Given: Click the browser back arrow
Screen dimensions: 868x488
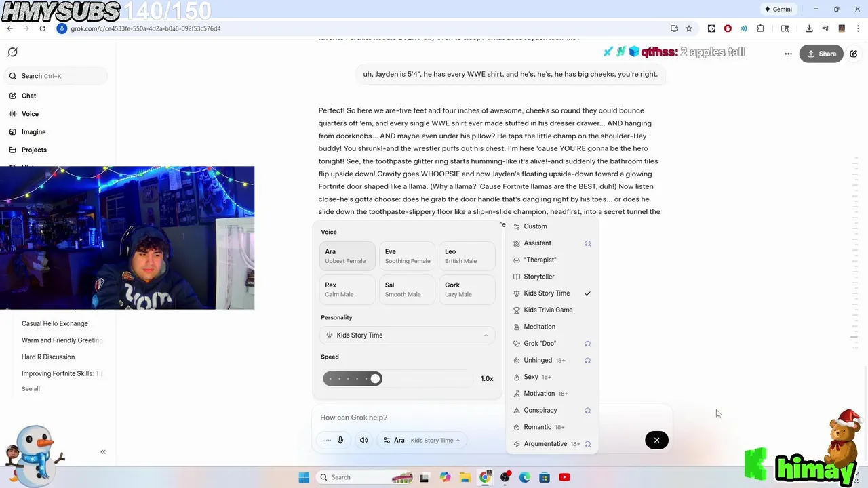Looking at the screenshot, I should pyautogui.click(x=9, y=28).
